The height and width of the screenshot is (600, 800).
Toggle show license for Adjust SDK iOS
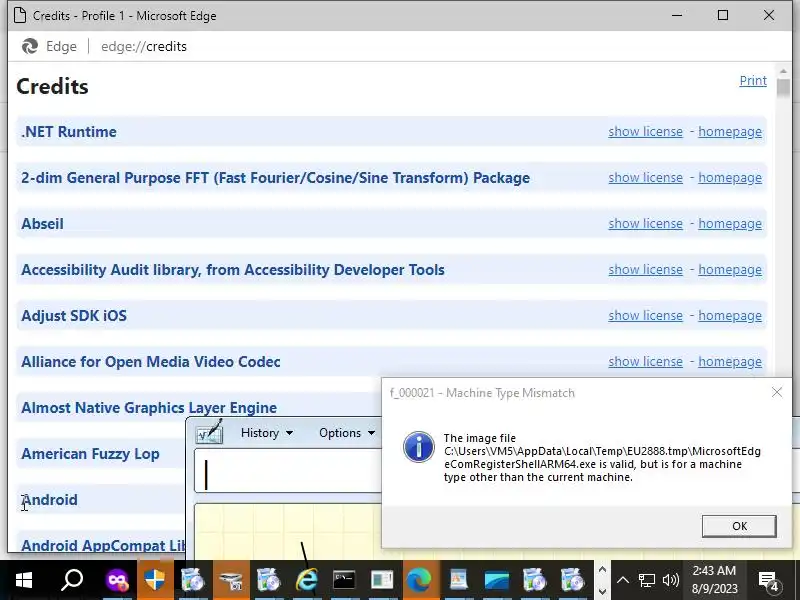(x=645, y=315)
